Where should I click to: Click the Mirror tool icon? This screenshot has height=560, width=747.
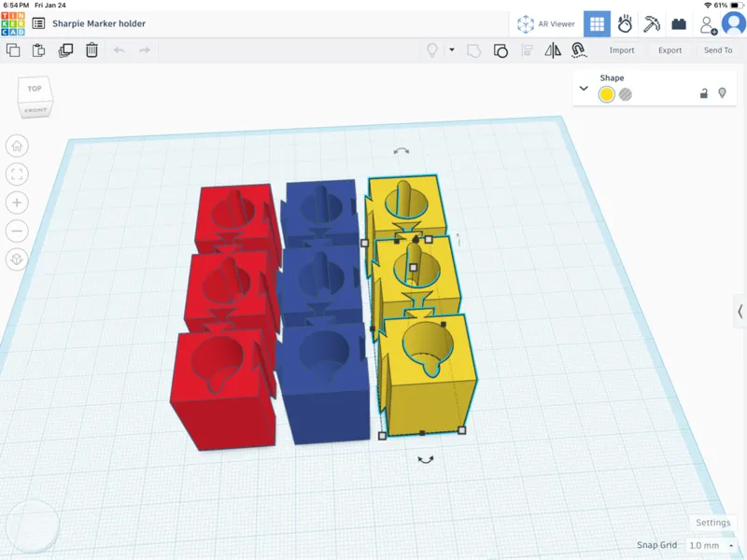tap(553, 50)
